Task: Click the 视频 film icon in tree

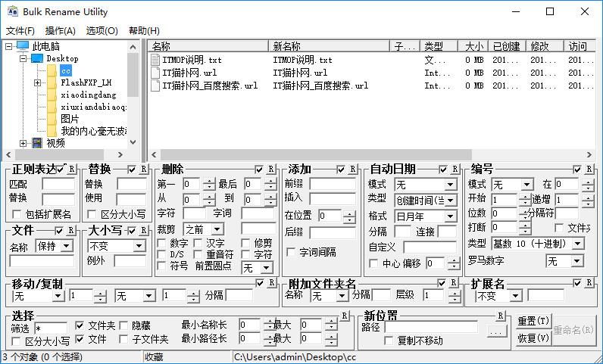Action: 37,143
